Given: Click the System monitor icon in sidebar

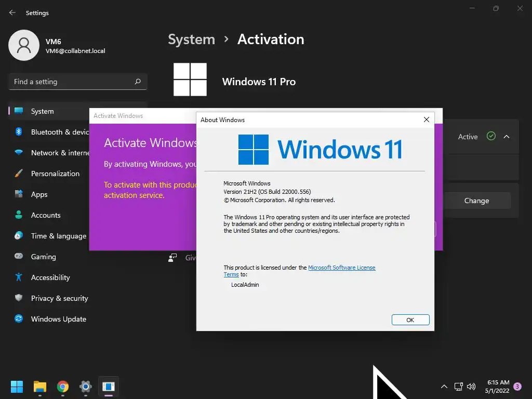Looking at the screenshot, I should (x=19, y=111).
